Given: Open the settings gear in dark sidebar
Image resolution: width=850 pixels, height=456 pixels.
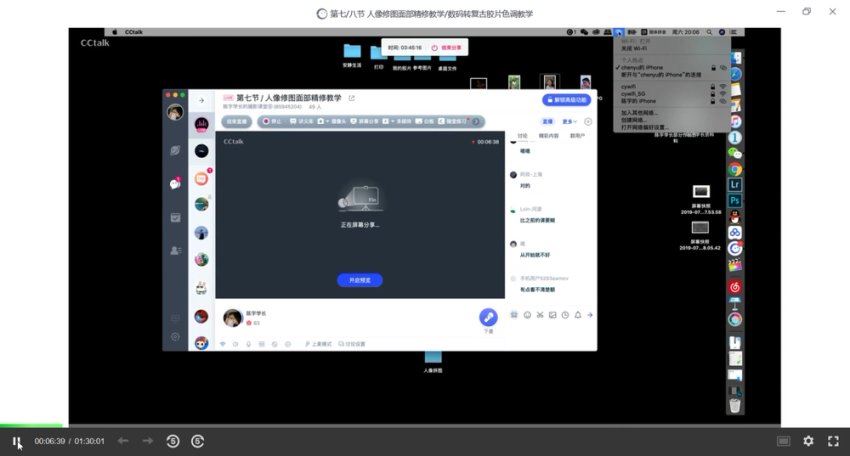Looking at the screenshot, I should tap(175, 337).
